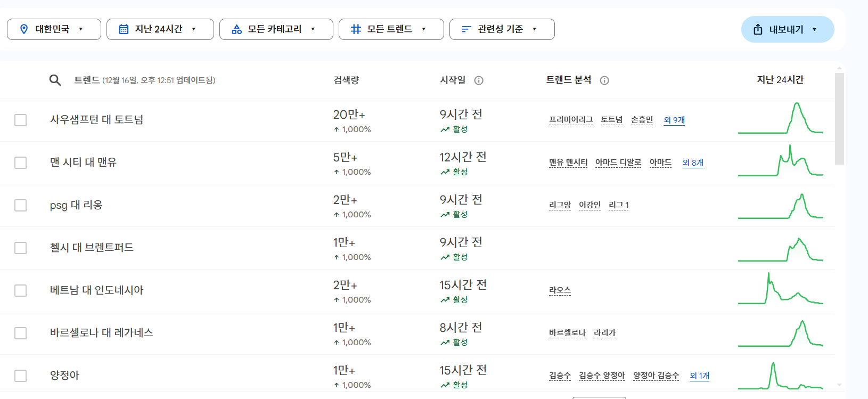Image resolution: width=868 pixels, height=399 pixels.
Task: Click the up-arrow 1,000% icon in 맨 시티 대 맨유 row
Action: click(x=337, y=172)
